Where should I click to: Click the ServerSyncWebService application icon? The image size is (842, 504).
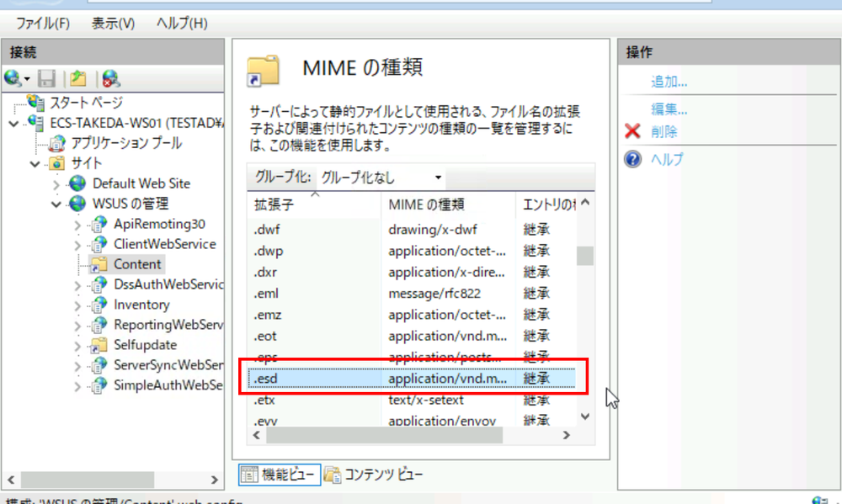(x=99, y=365)
